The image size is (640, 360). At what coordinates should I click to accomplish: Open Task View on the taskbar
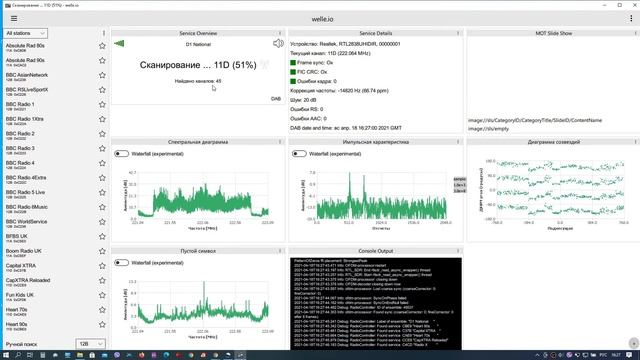pos(30,355)
